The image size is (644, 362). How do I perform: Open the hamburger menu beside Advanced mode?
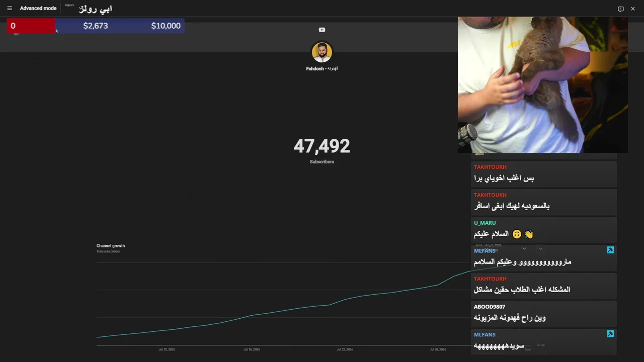[x=9, y=9]
